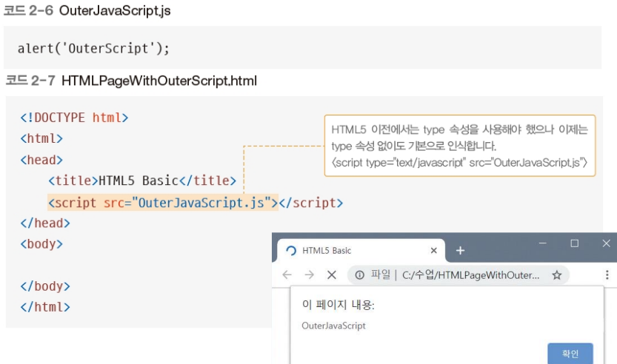Click the browser forward arrow

pos(310,274)
